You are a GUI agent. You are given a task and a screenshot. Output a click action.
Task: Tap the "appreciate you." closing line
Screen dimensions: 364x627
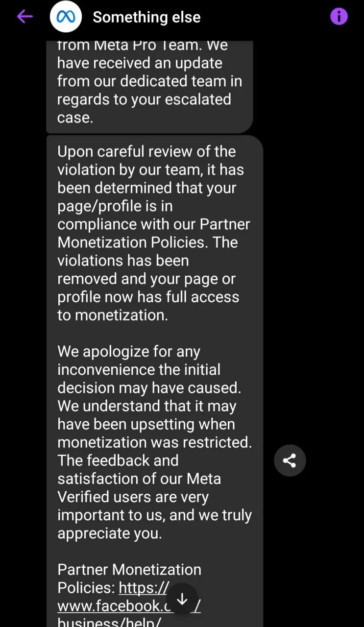(x=109, y=533)
